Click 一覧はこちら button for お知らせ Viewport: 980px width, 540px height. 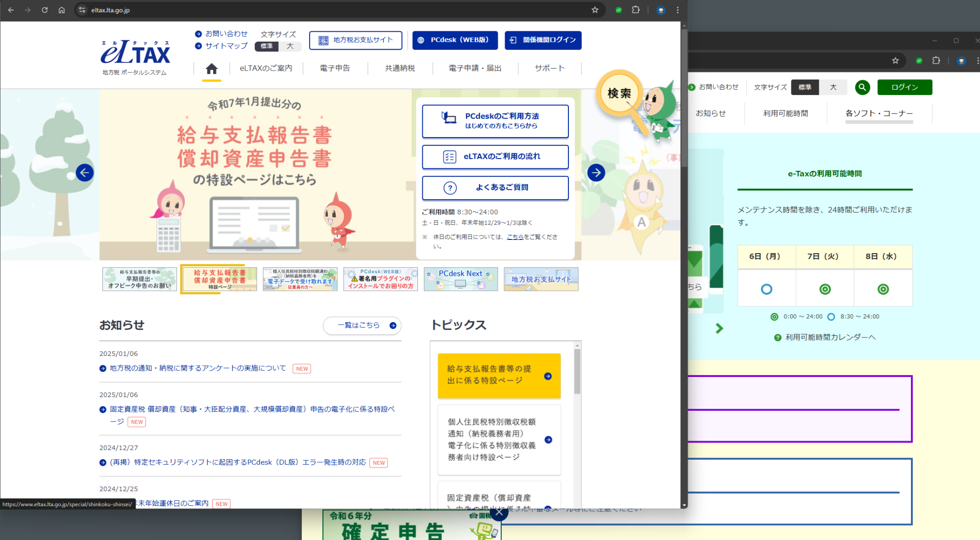pos(362,325)
